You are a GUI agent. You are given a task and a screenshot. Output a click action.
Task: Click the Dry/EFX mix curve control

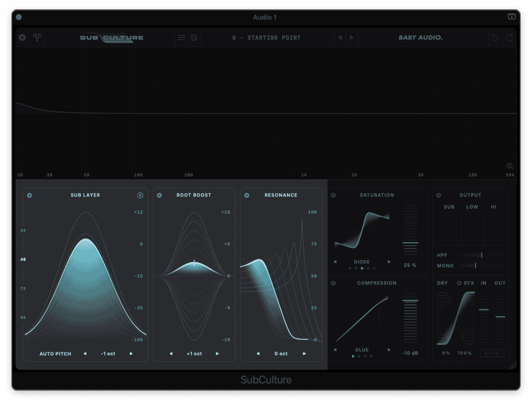[456, 318]
